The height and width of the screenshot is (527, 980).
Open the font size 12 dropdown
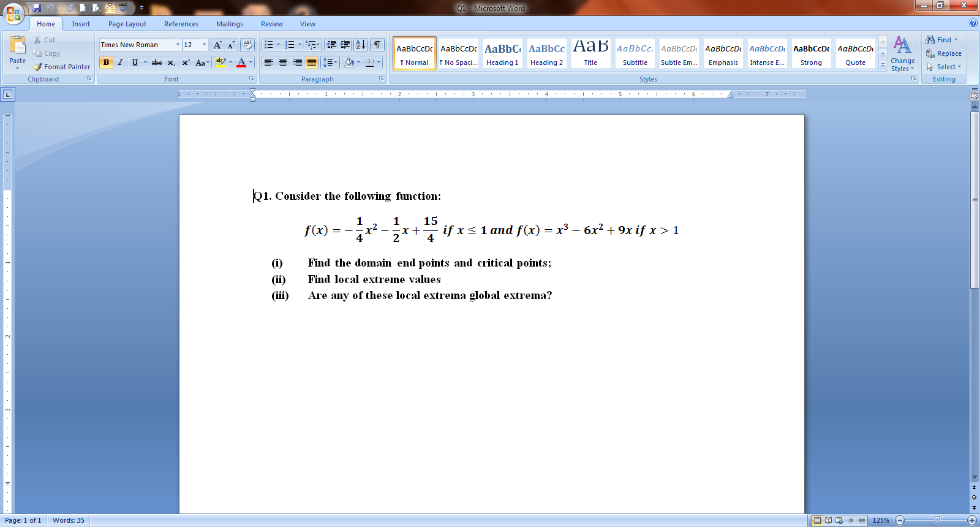click(204, 45)
